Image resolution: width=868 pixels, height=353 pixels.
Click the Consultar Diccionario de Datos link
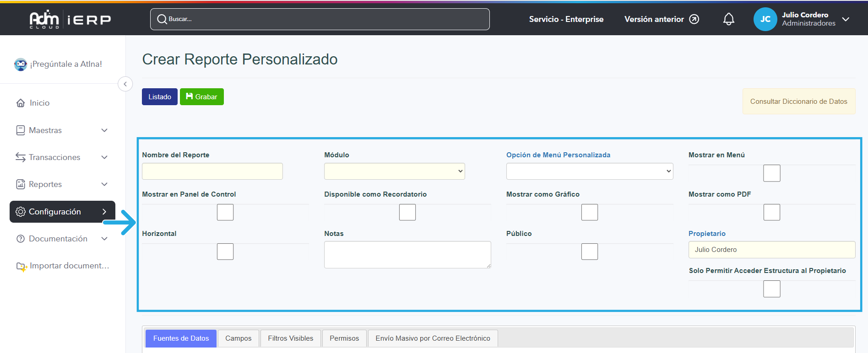(x=798, y=102)
